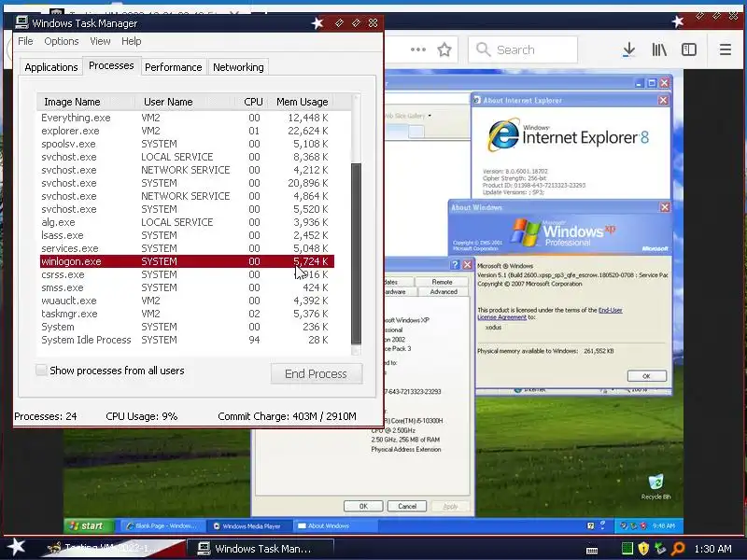Viewport: 747px width, 560px height.
Task: Click the Internet Explorer 8 logo
Action: (x=503, y=135)
